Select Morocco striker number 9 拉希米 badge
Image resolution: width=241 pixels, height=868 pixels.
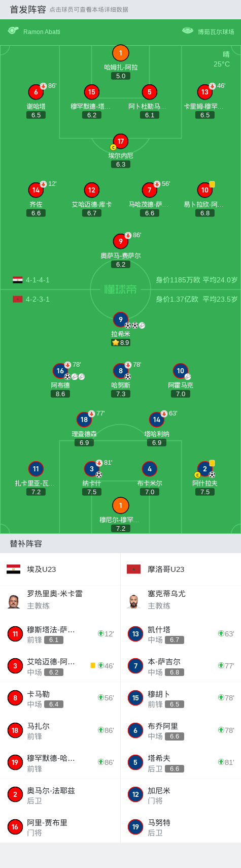[x=120, y=319]
